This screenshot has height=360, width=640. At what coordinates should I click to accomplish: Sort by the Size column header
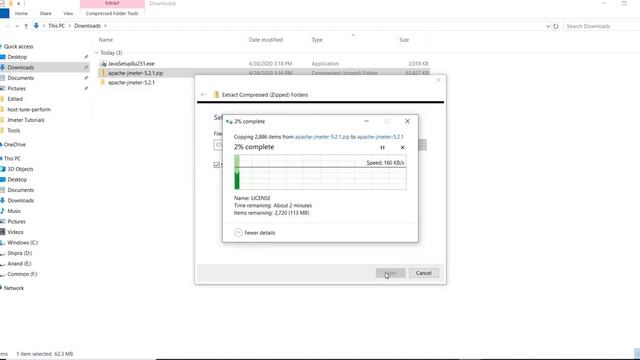(x=404, y=40)
